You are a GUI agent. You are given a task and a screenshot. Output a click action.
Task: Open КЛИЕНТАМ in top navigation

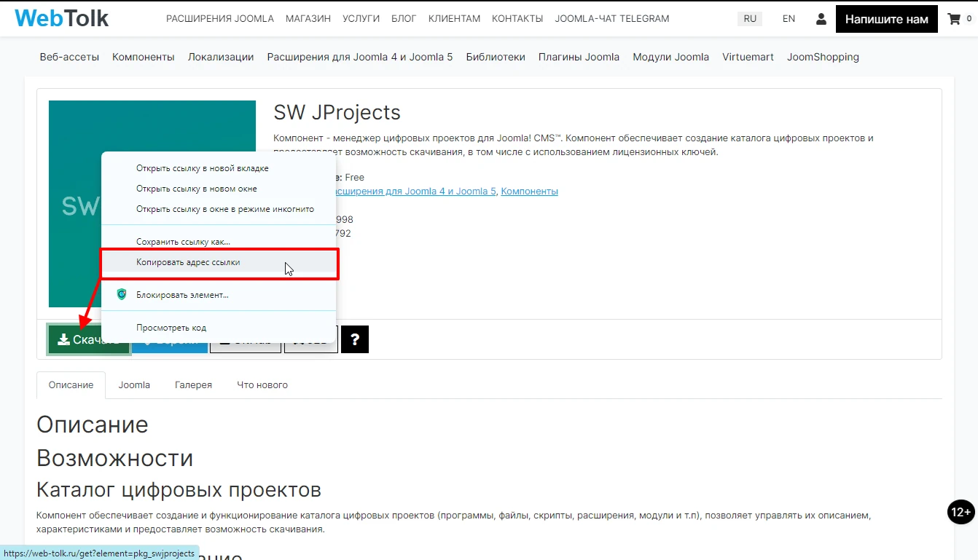tap(454, 19)
